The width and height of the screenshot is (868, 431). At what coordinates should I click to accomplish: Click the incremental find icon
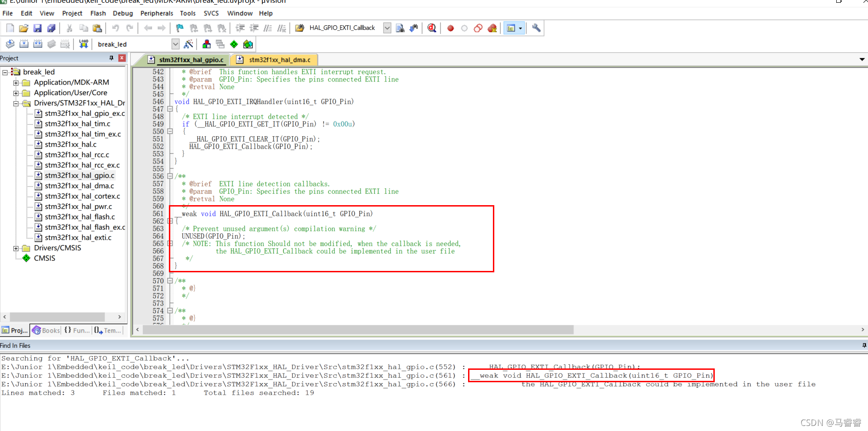click(x=414, y=28)
